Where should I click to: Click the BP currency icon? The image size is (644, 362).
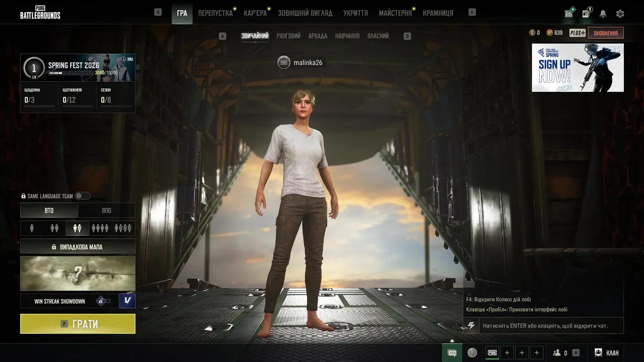pyautogui.click(x=549, y=33)
